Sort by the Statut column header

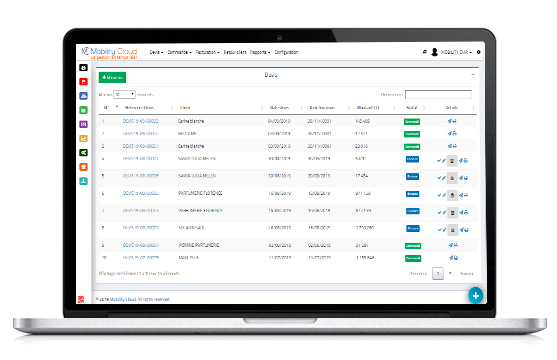[x=411, y=107]
